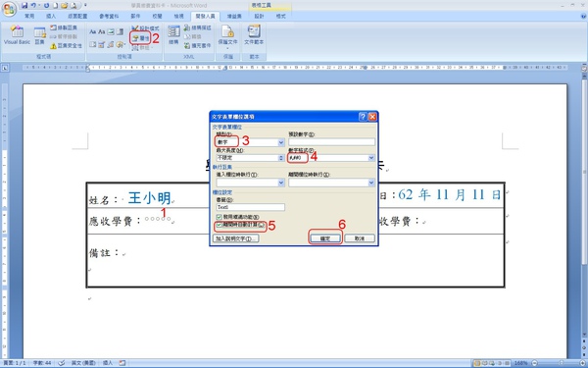
Task: Click proofing check icon in status bar
Action: tap(62, 363)
